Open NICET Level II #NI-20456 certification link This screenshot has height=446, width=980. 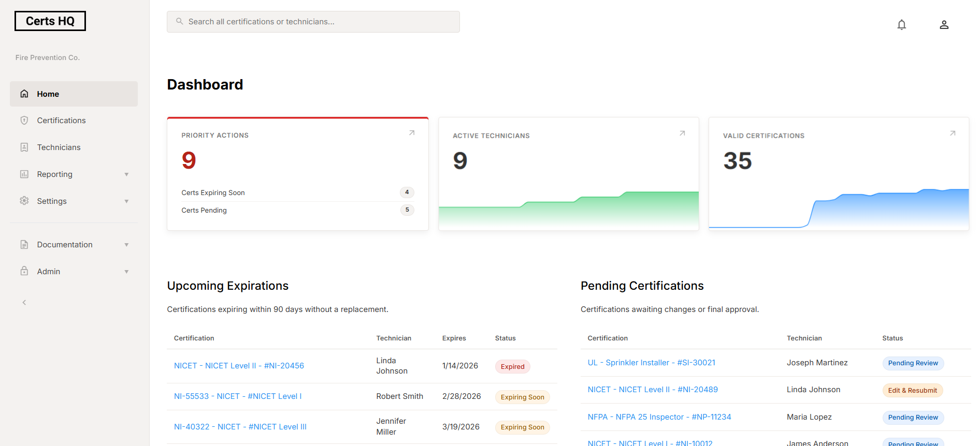point(239,366)
